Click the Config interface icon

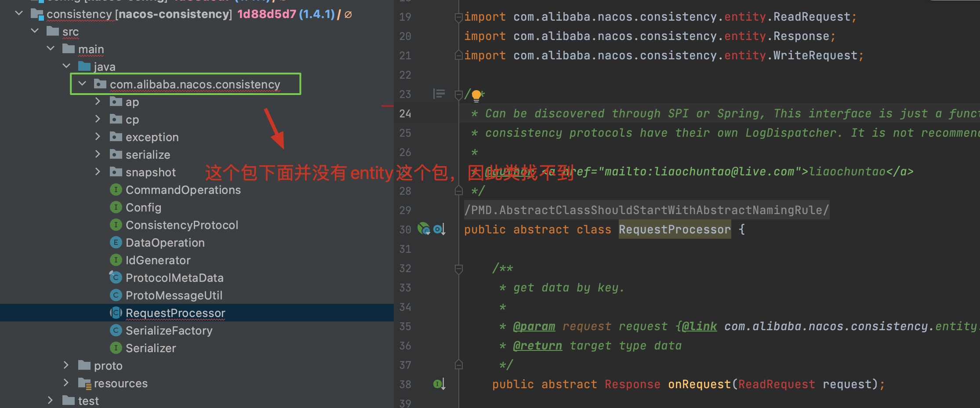click(116, 207)
